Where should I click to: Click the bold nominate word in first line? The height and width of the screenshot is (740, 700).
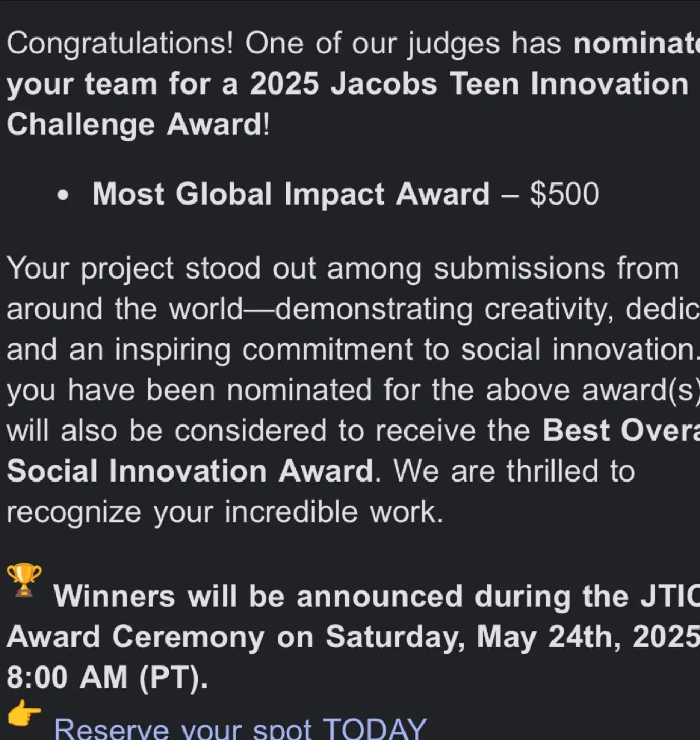pos(636,44)
